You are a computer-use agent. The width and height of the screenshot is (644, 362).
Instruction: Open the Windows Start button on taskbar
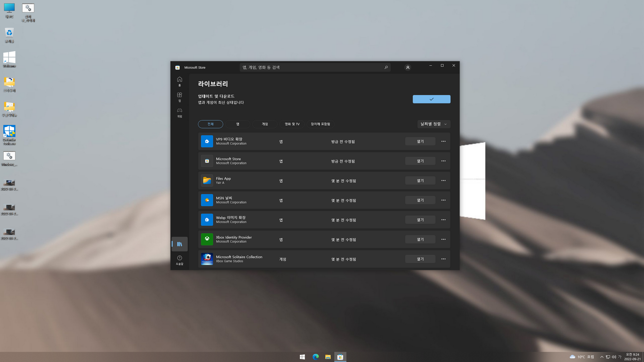click(x=302, y=357)
